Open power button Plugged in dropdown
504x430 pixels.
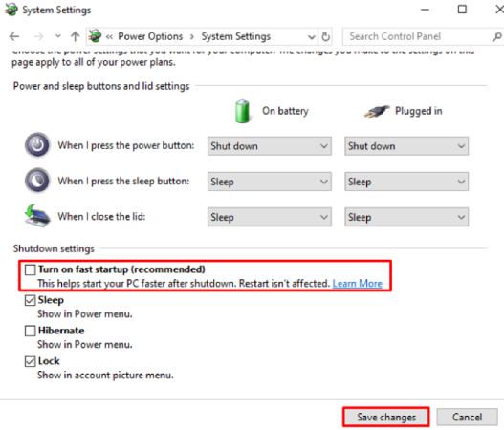point(406,146)
